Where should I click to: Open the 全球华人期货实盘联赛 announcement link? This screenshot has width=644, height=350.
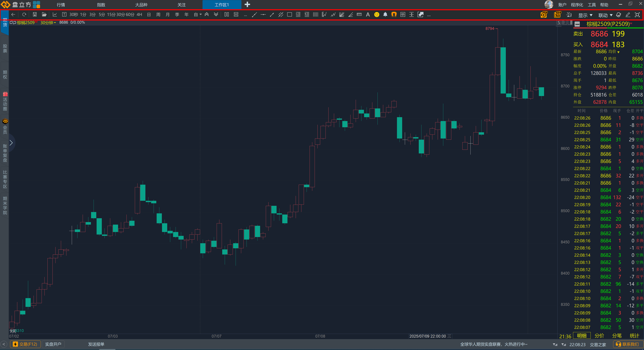click(494, 344)
